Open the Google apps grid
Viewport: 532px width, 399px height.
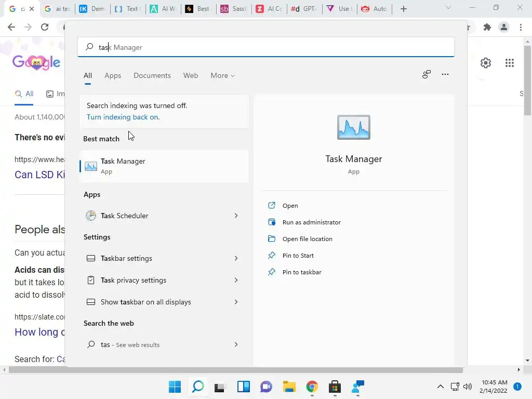click(x=509, y=63)
